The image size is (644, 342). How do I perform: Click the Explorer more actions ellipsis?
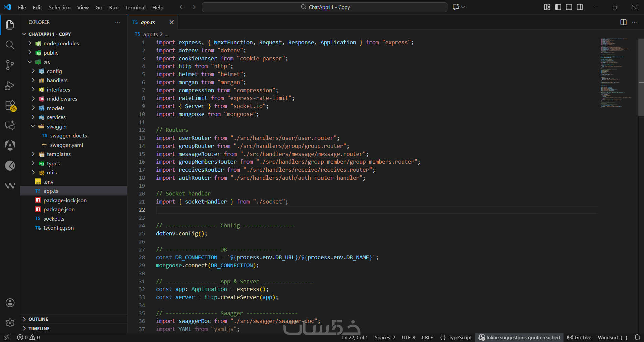point(117,22)
